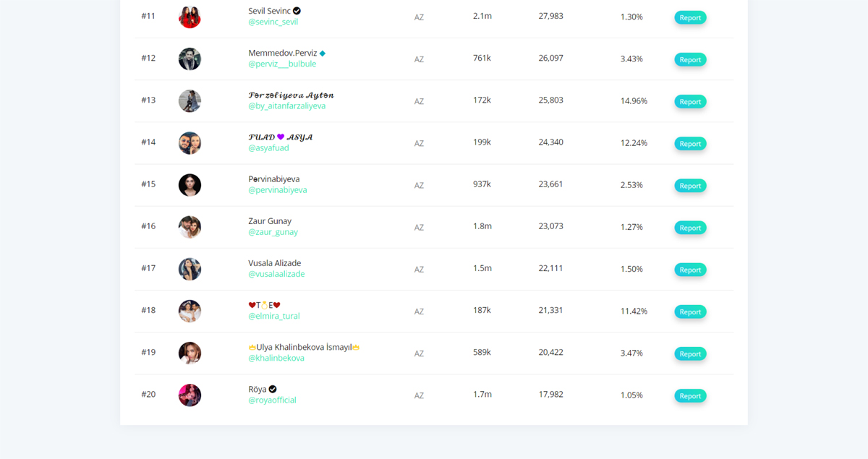Click Röya's pink profile avatar
The width and height of the screenshot is (868, 459).
190,395
